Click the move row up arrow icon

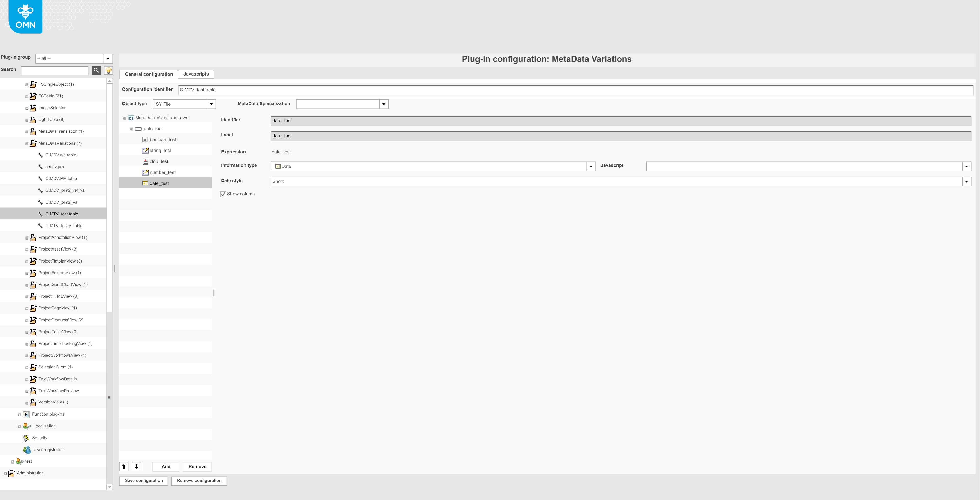click(124, 467)
